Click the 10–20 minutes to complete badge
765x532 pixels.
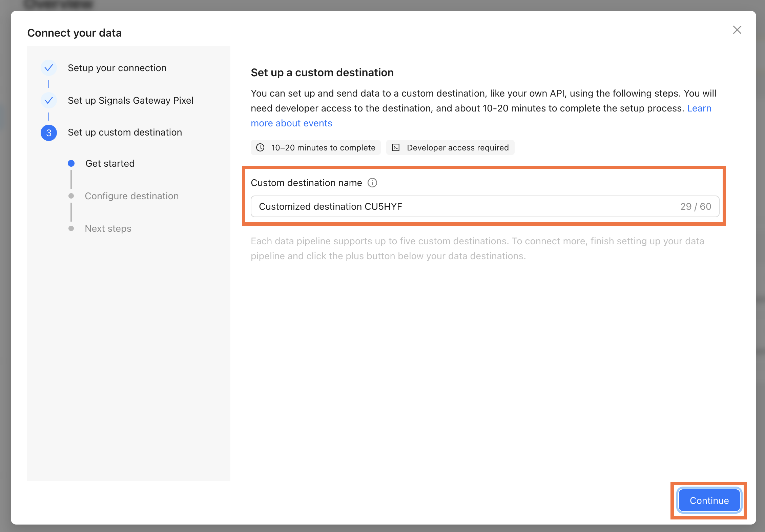point(316,147)
